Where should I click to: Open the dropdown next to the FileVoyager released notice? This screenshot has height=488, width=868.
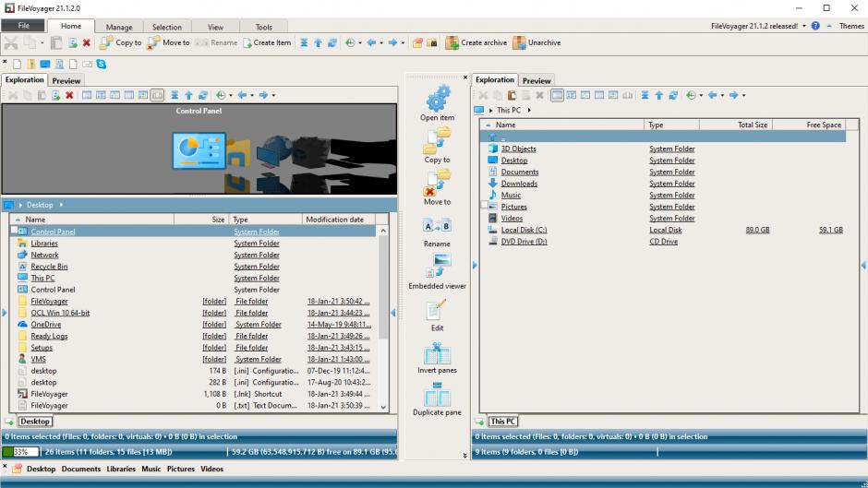[803, 26]
